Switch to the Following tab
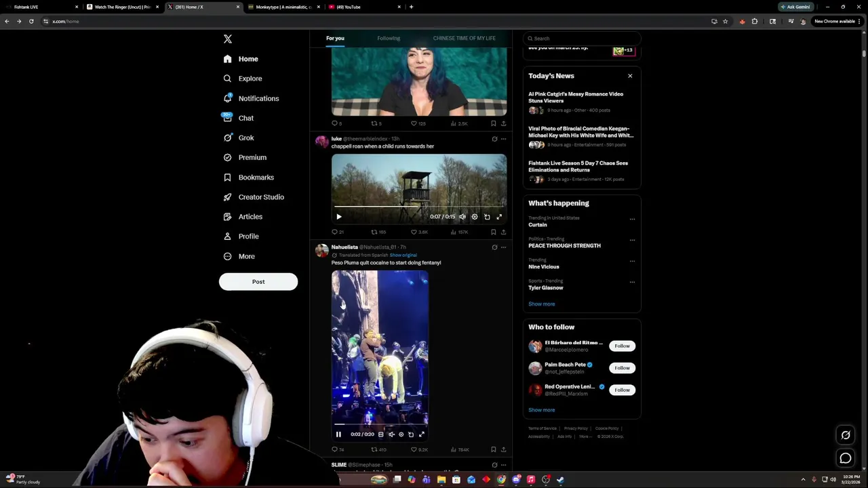Screen dimensions: 868x488 coord(389,38)
